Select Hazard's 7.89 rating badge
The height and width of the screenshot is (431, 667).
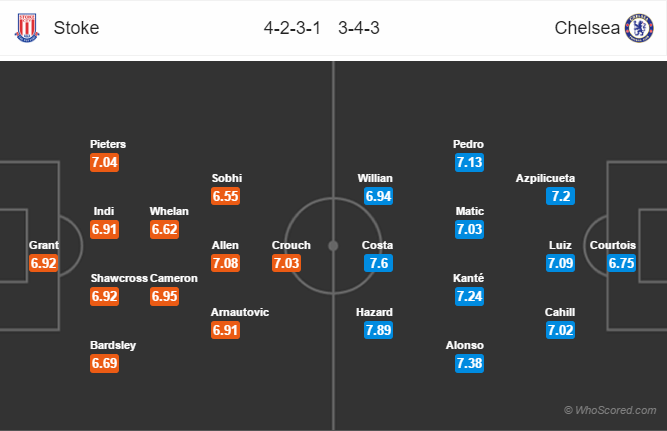pos(378,330)
